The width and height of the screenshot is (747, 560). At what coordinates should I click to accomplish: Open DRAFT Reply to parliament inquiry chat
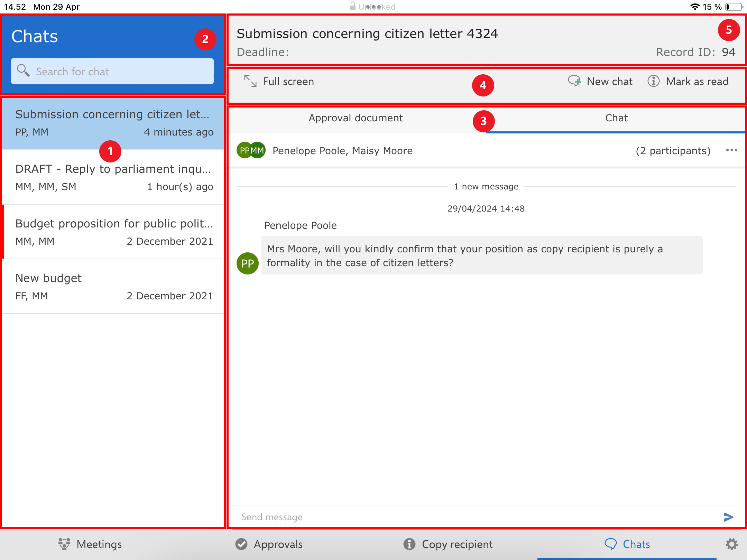pyautogui.click(x=113, y=177)
